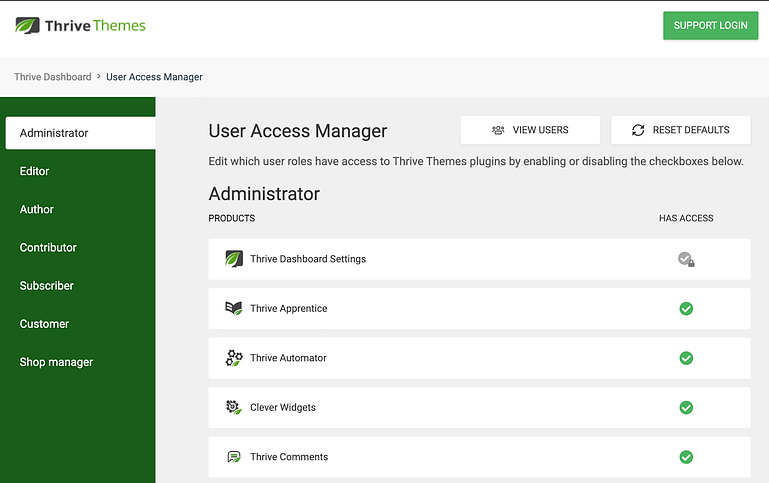Click the HAS ACCESS column header
769x483 pixels.
tap(686, 218)
